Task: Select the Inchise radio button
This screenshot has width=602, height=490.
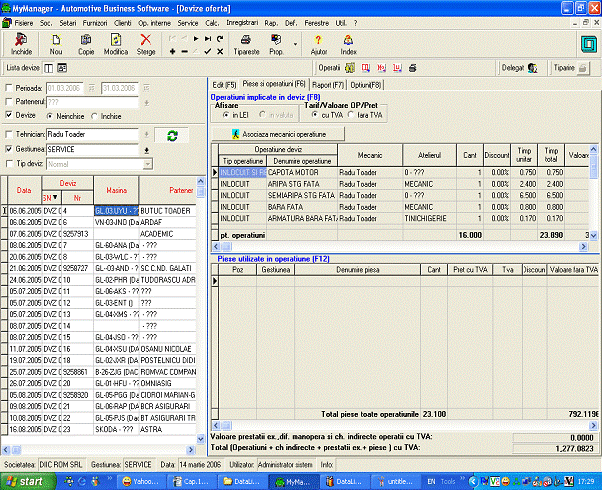Action: coord(95,115)
